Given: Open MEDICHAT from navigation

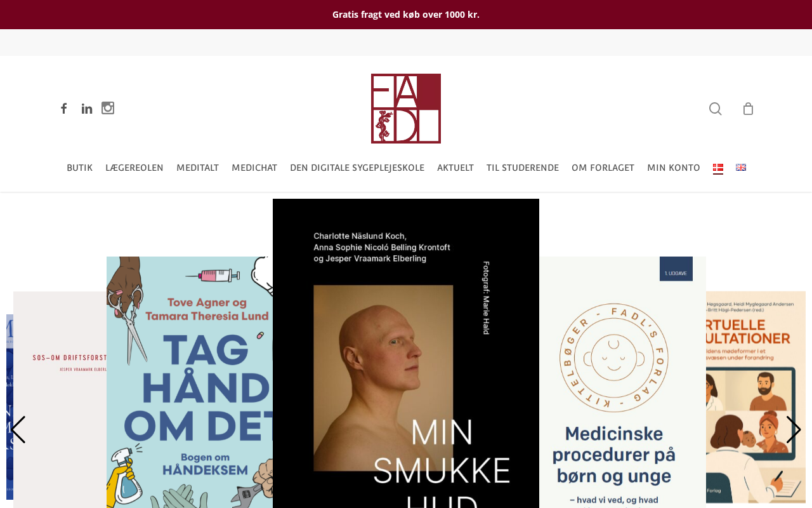Looking at the screenshot, I should click(x=254, y=168).
